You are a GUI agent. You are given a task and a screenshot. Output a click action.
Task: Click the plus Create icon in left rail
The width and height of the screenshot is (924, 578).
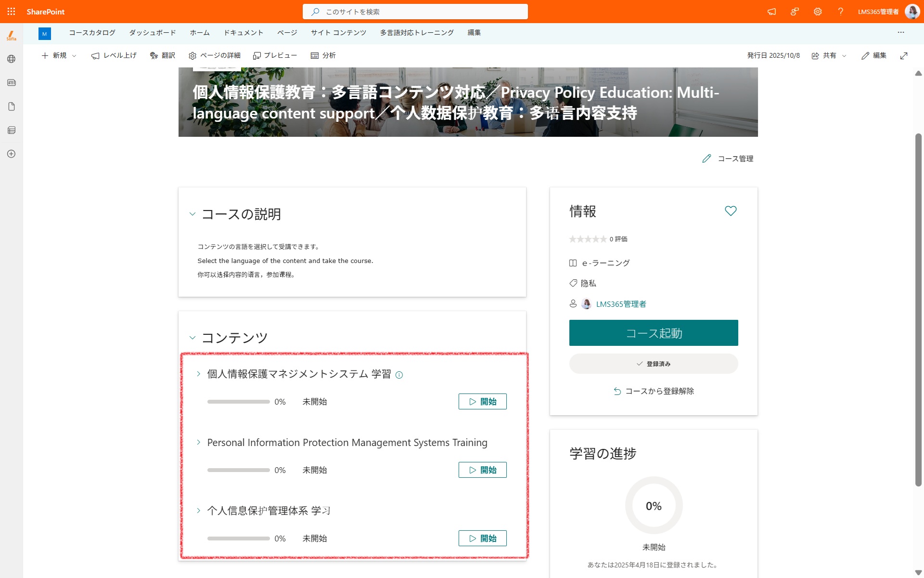[11, 154]
